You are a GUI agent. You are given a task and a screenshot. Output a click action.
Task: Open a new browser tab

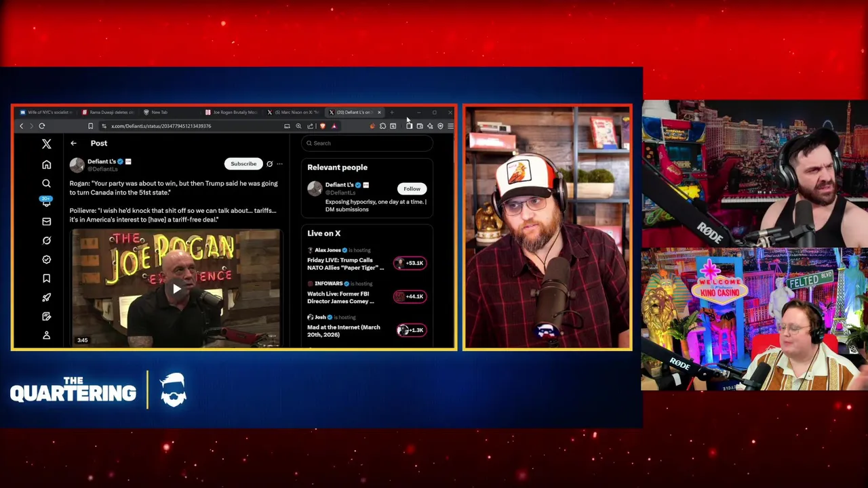pyautogui.click(x=392, y=113)
